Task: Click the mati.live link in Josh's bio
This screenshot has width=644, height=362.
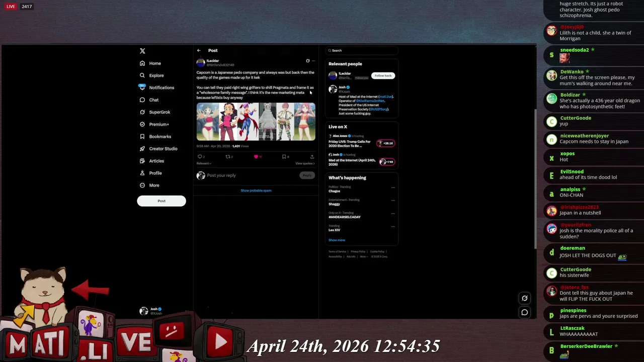Action: click(386, 97)
